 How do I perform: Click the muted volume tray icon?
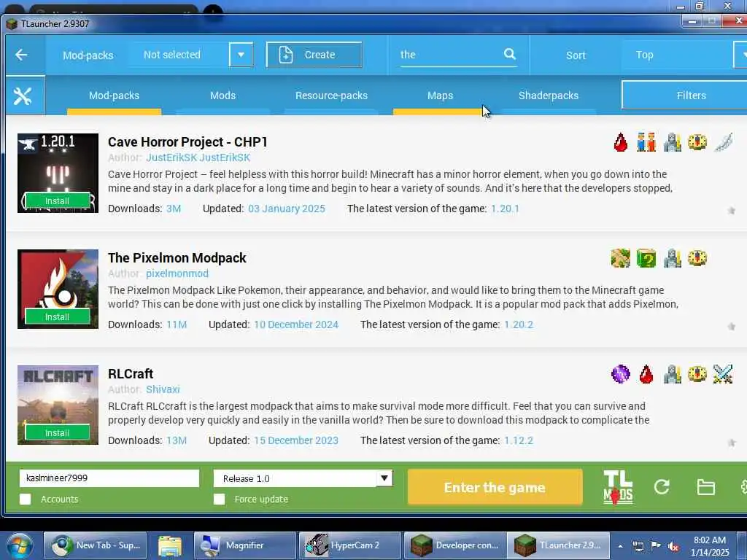coord(673,547)
